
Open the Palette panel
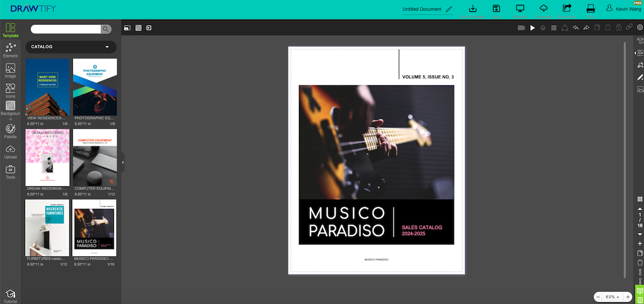point(10,131)
